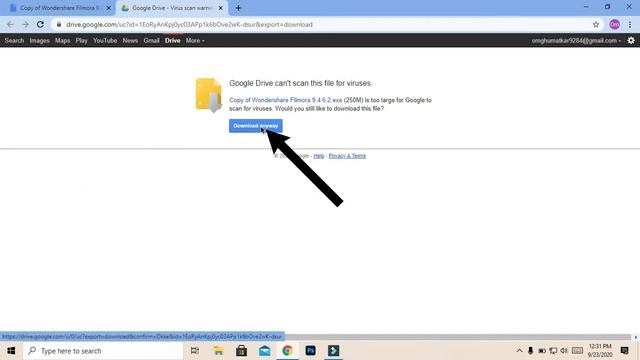Expand the More dropdown in Google bar

(x=195, y=40)
